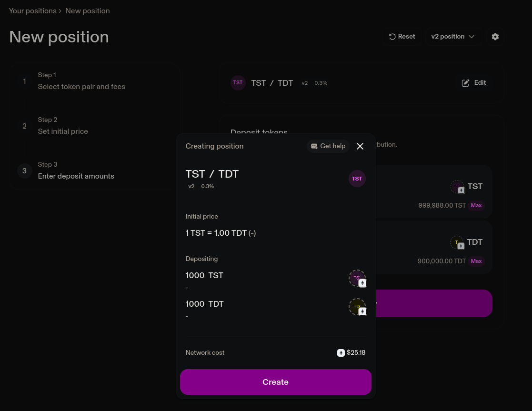The width and height of the screenshot is (532, 411).
Task: Click the 1000 TDT depositing amount
Action: click(x=205, y=304)
